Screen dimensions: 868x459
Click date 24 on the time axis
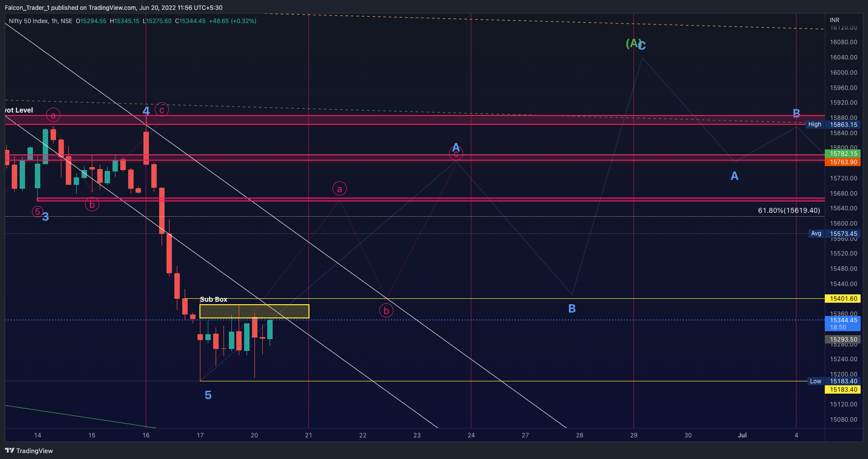(471, 435)
